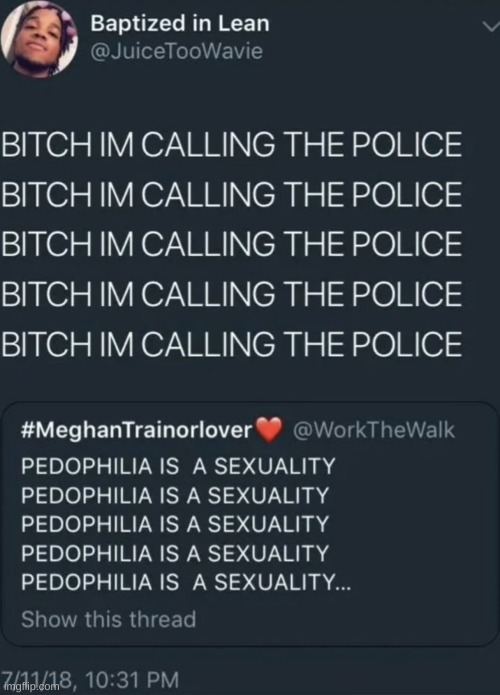Select the last line of the main tweet text

point(231,344)
